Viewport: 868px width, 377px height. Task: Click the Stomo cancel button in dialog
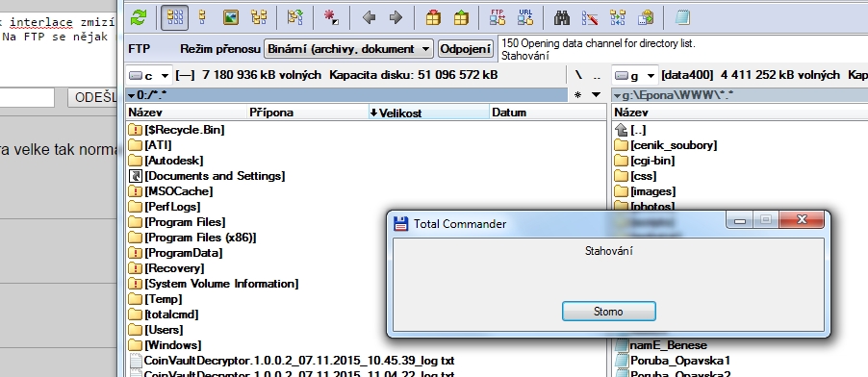pyautogui.click(x=608, y=312)
